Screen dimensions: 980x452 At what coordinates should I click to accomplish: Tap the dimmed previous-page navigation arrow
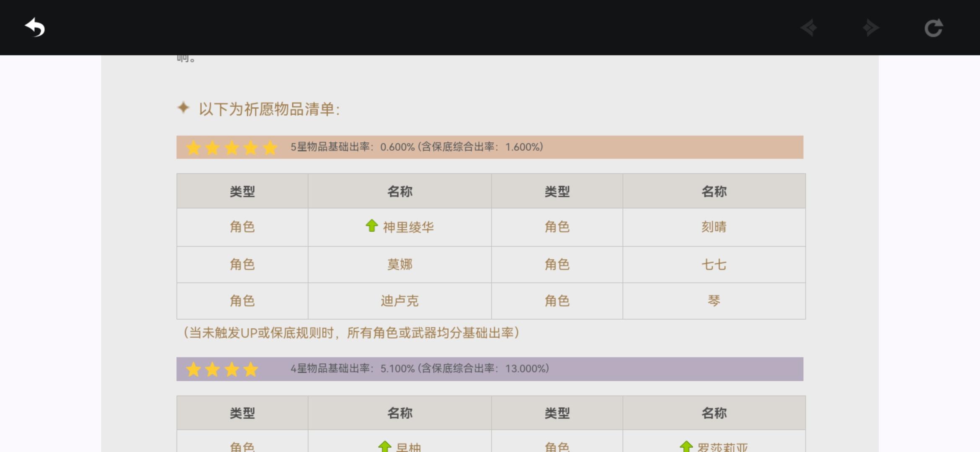coord(809,28)
